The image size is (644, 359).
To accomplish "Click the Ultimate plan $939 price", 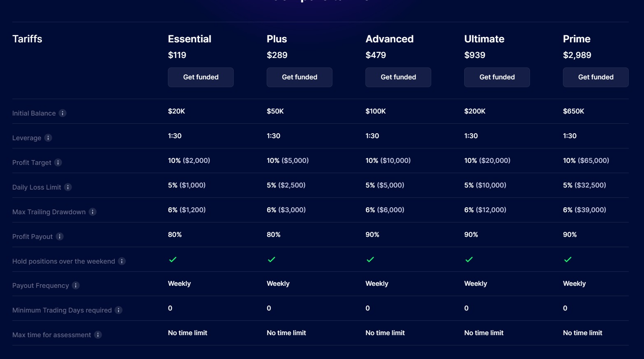I will (475, 55).
